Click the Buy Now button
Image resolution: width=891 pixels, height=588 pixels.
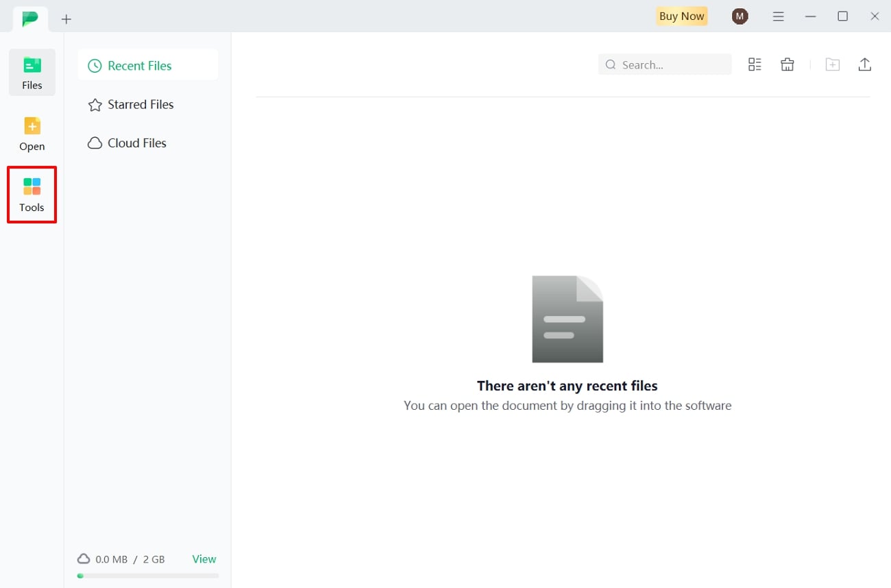coord(681,16)
